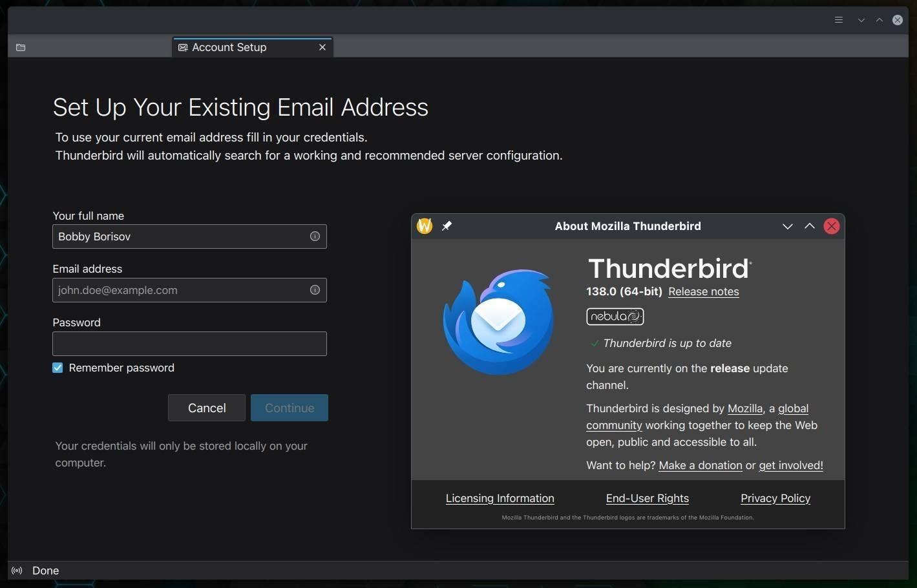Click the nebula badge under the version number
The height and width of the screenshot is (588, 917).
click(x=614, y=316)
